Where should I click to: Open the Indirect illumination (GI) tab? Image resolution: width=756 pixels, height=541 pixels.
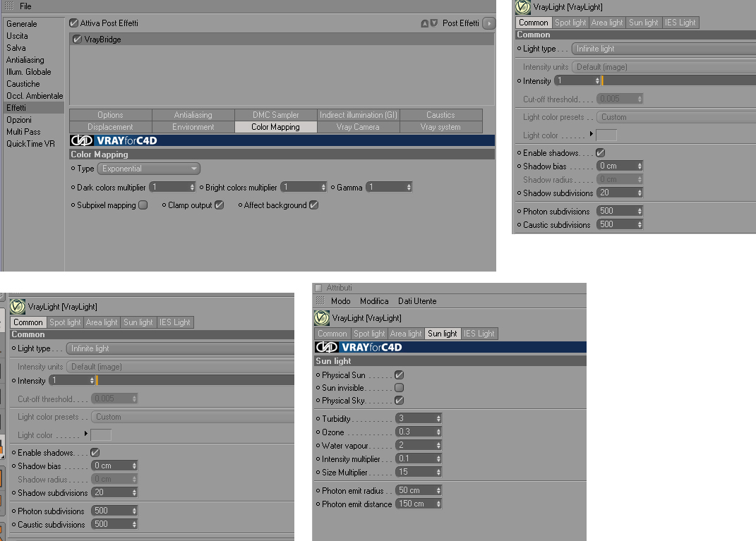(x=358, y=115)
